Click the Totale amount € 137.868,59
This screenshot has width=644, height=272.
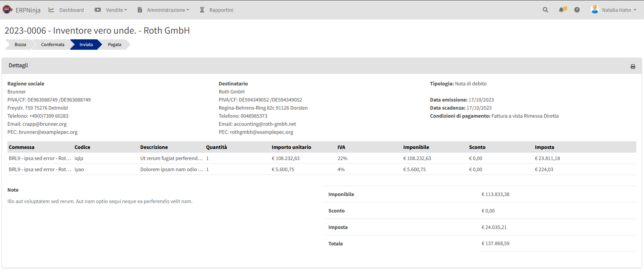[496, 243]
